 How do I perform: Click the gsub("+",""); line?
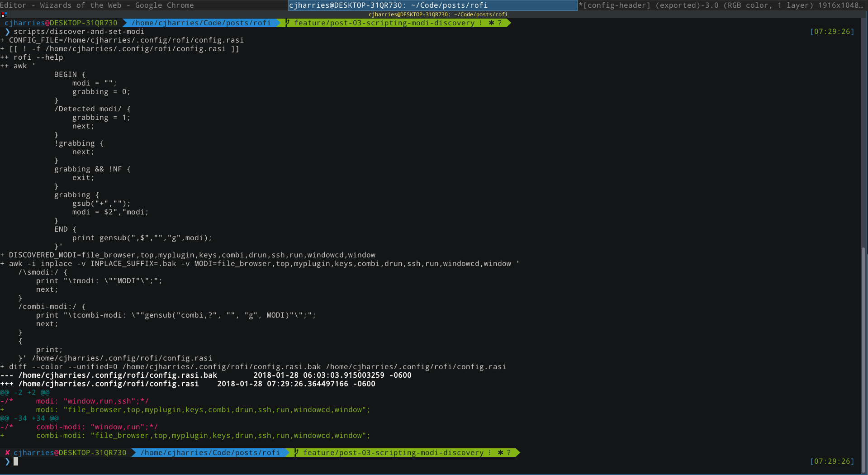tap(102, 204)
